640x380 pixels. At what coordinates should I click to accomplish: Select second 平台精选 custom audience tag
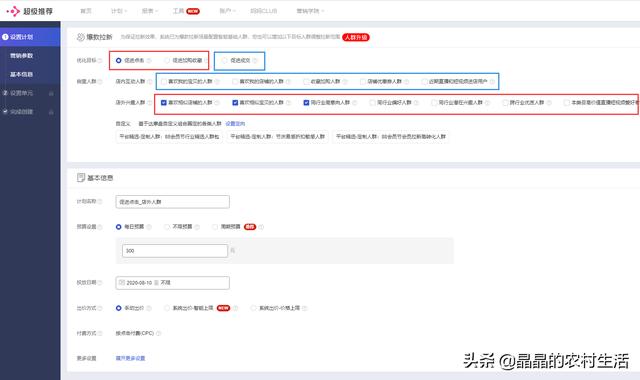[278, 137]
